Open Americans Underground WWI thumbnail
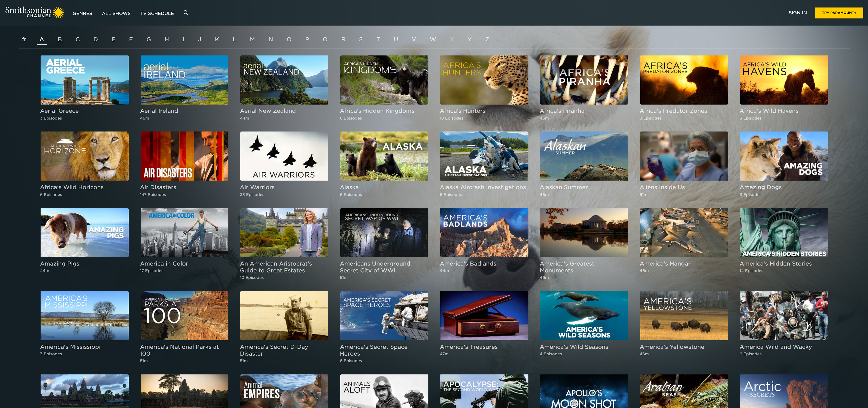 click(384, 232)
